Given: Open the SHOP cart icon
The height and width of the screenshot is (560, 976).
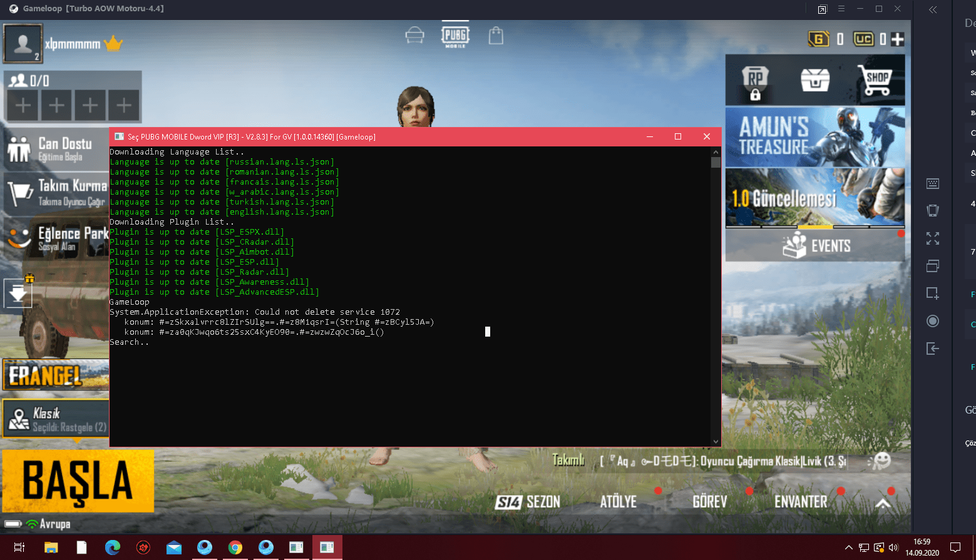Looking at the screenshot, I should point(875,80).
